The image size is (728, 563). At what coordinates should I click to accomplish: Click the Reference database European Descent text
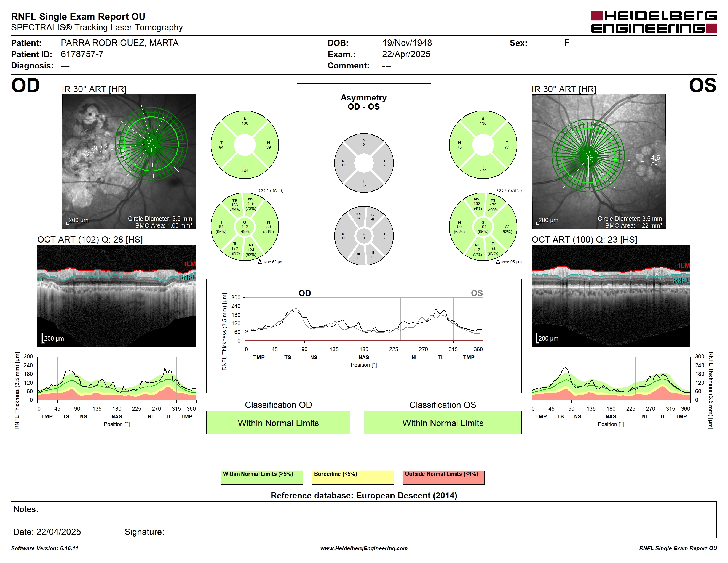click(x=364, y=495)
